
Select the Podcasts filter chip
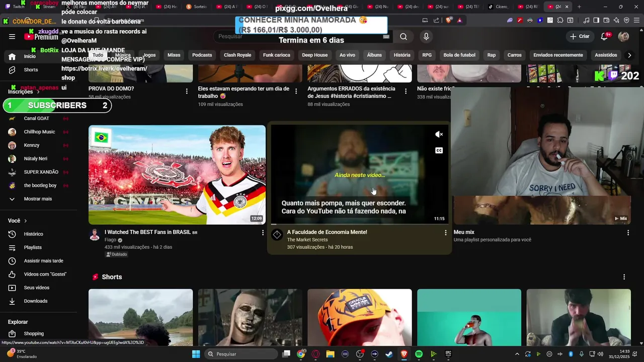(x=202, y=55)
